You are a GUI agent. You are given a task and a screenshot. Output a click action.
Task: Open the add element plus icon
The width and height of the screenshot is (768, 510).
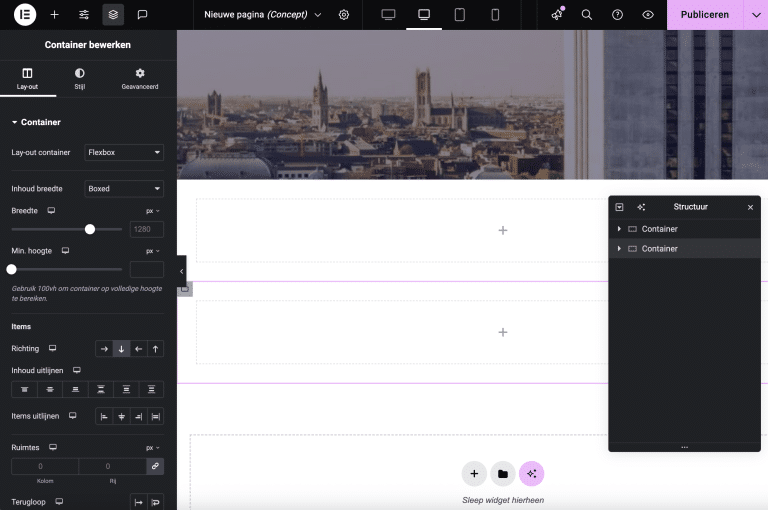[x=55, y=15]
